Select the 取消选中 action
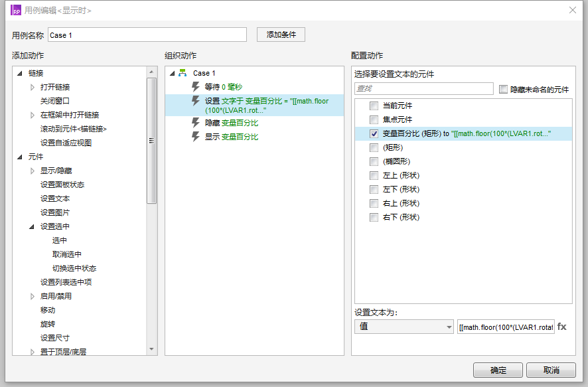588x387 pixels. [x=67, y=254]
